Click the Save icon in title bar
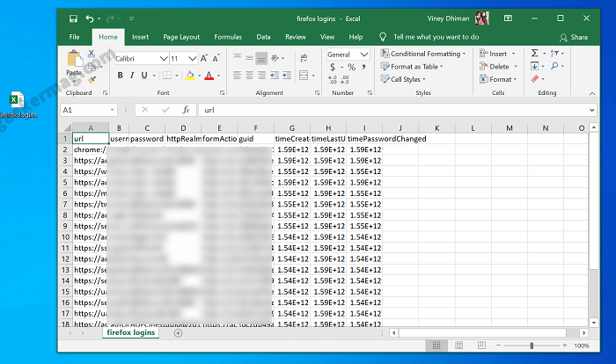616x364 pixels. 73,18
